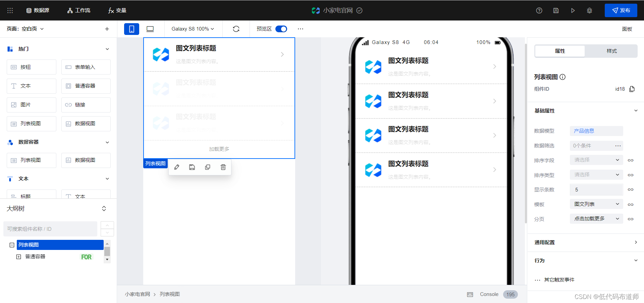
Task: Click the edit pencil icon on 列表视图 toolbar
Action: [177, 167]
